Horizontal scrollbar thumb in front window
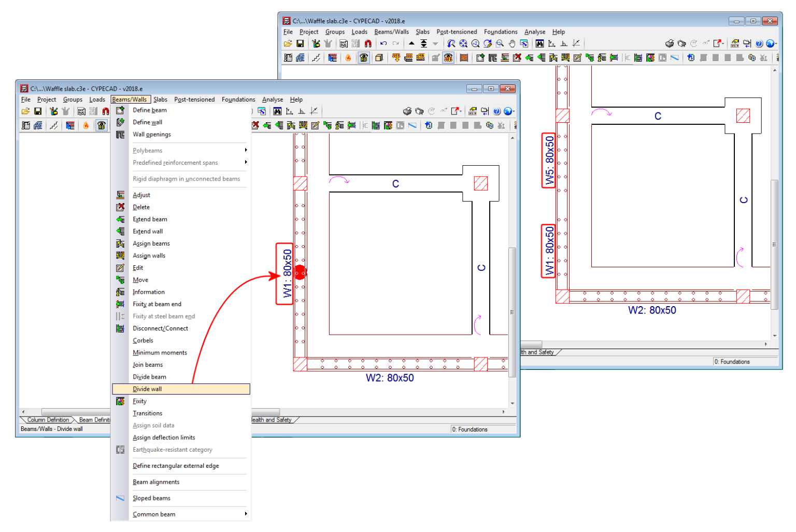The height and width of the screenshot is (532, 796). pos(160,412)
